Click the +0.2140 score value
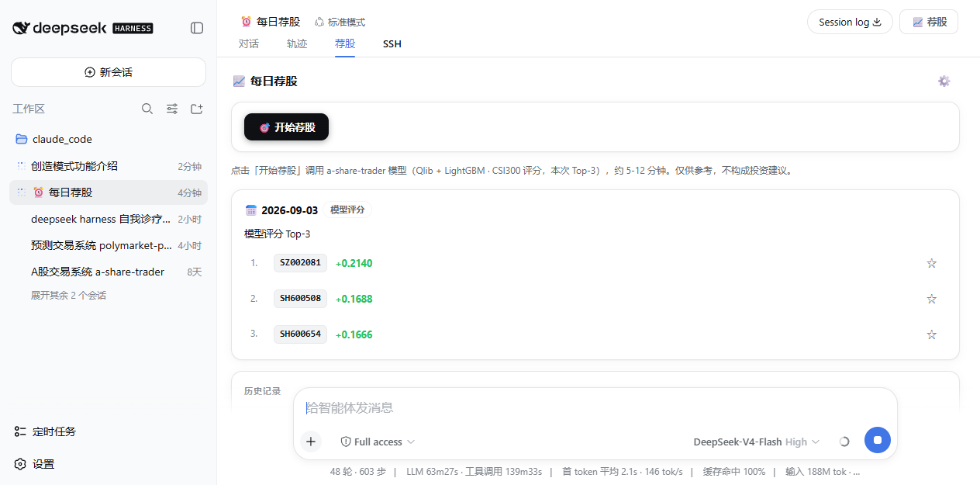 click(x=354, y=263)
